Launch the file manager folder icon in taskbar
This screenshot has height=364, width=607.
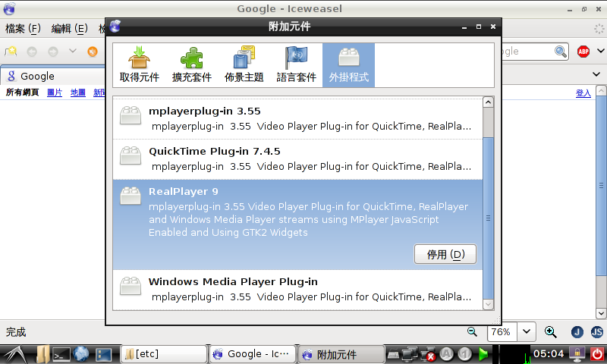click(42, 354)
